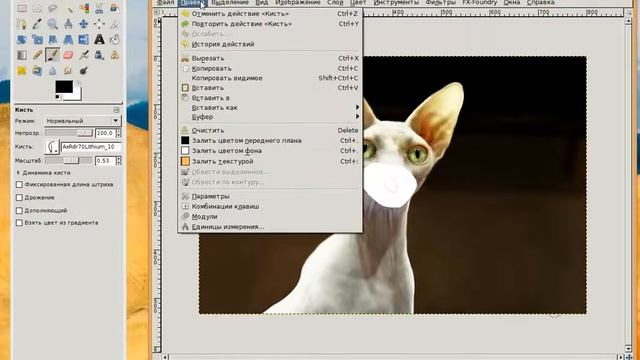Open 'Комбинации клавиш' menu entry
640x360 pixels.
(x=270, y=207)
